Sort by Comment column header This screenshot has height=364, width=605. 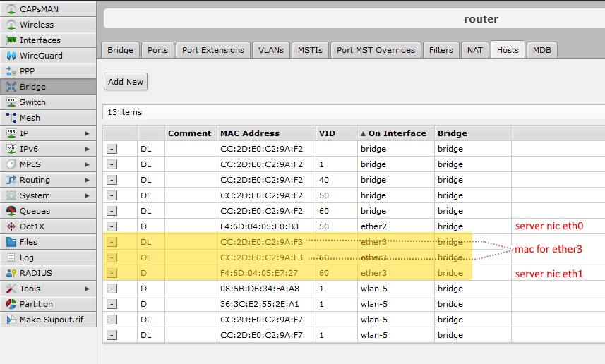click(191, 133)
